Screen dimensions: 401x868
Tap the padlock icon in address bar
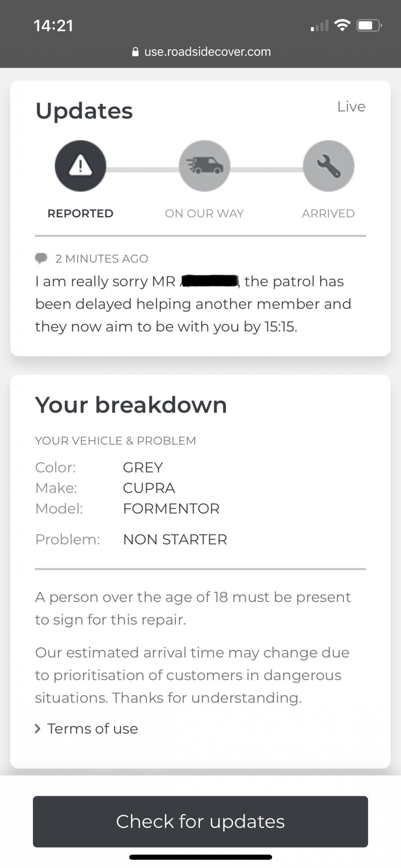click(136, 52)
